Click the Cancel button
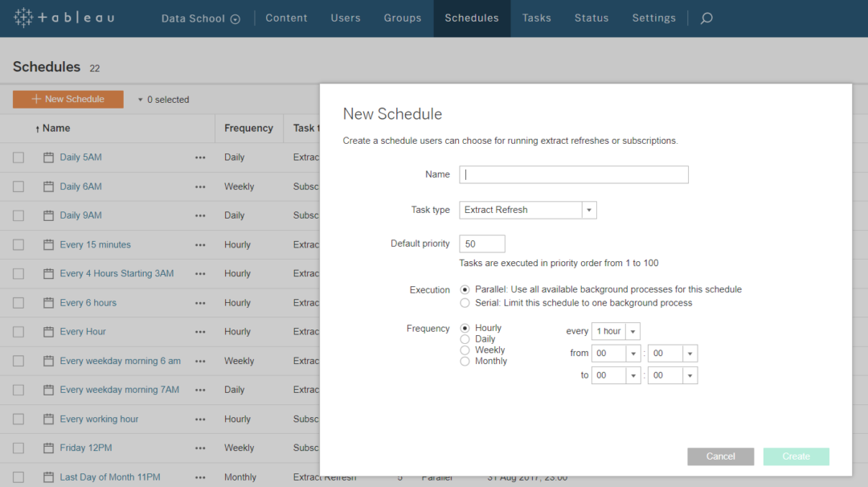Image resolution: width=868 pixels, height=487 pixels. (720, 456)
